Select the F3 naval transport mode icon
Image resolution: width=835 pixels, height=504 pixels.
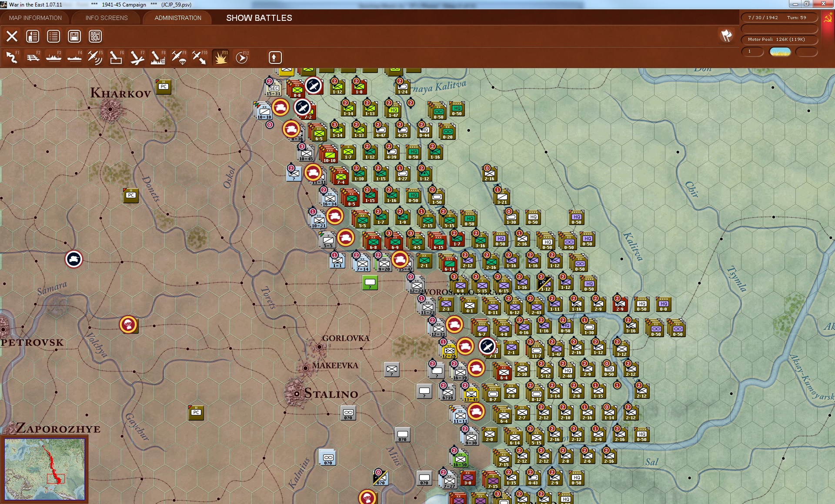53,57
